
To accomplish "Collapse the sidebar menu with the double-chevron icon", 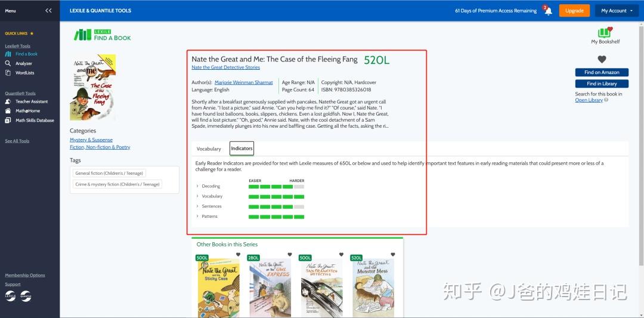I will (x=48, y=11).
